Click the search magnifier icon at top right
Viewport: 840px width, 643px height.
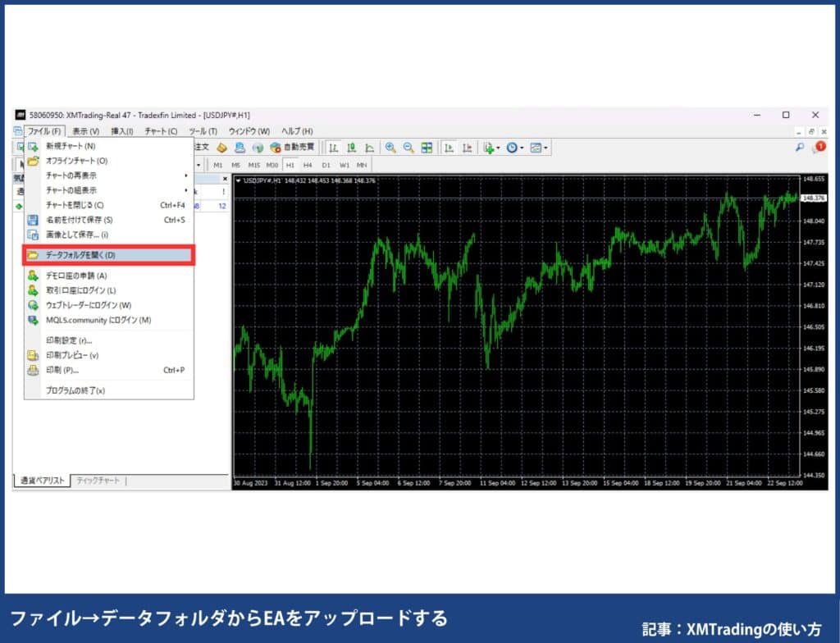click(x=800, y=148)
